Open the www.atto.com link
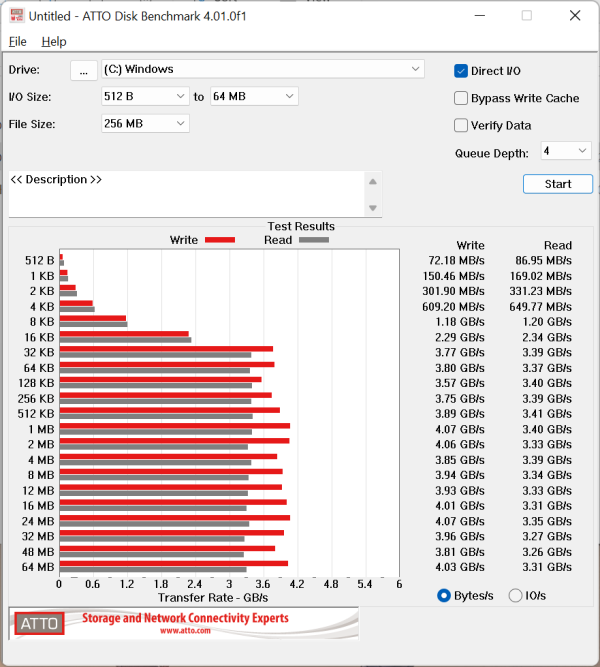The width and height of the screenshot is (600, 667). click(x=185, y=631)
